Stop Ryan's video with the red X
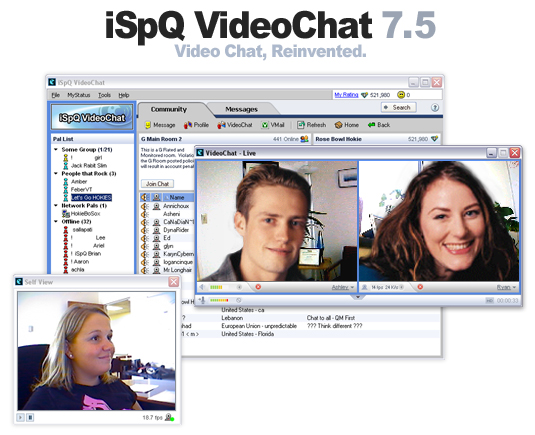Viewport: 535px width, 435px height. click(420, 287)
